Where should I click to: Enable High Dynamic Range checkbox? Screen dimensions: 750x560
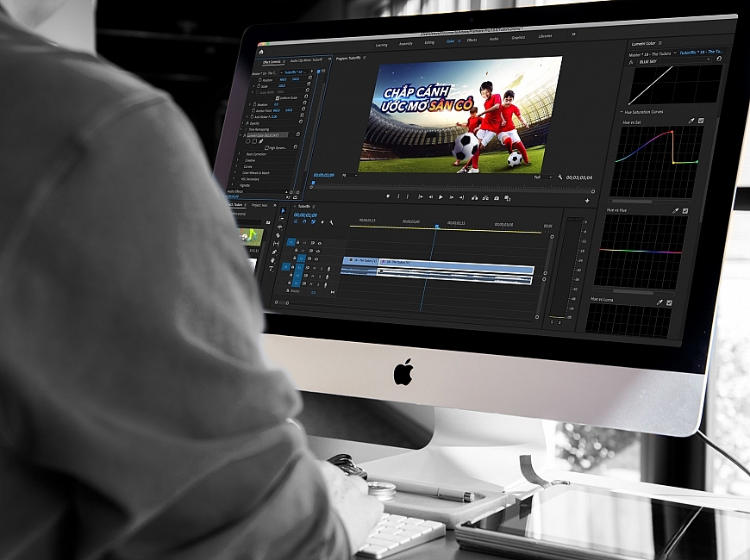tap(266, 148)
